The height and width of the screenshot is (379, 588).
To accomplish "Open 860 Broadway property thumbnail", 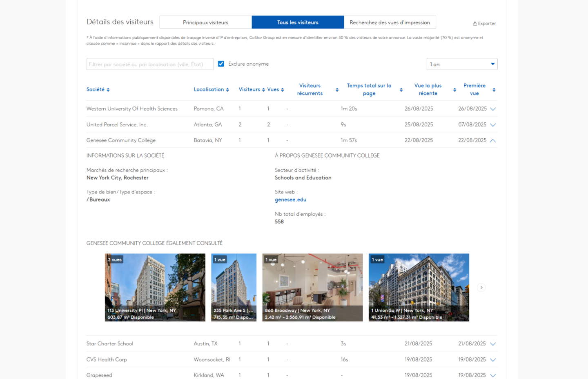I will click(x=312, y=287).
